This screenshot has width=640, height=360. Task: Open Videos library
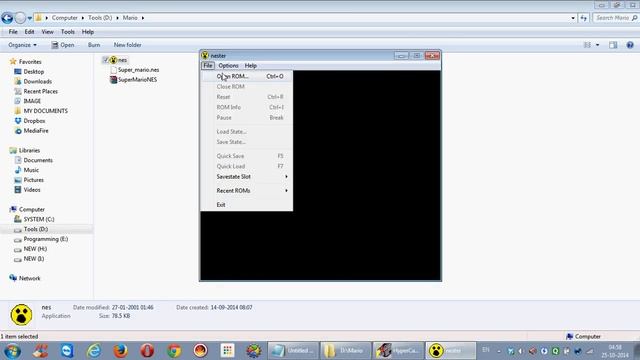tap(32, 190)
